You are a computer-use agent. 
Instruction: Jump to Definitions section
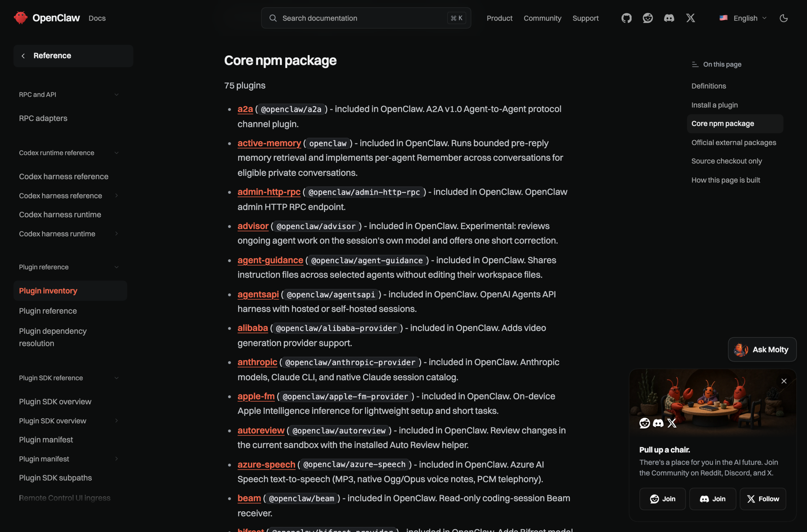(709, 86)
